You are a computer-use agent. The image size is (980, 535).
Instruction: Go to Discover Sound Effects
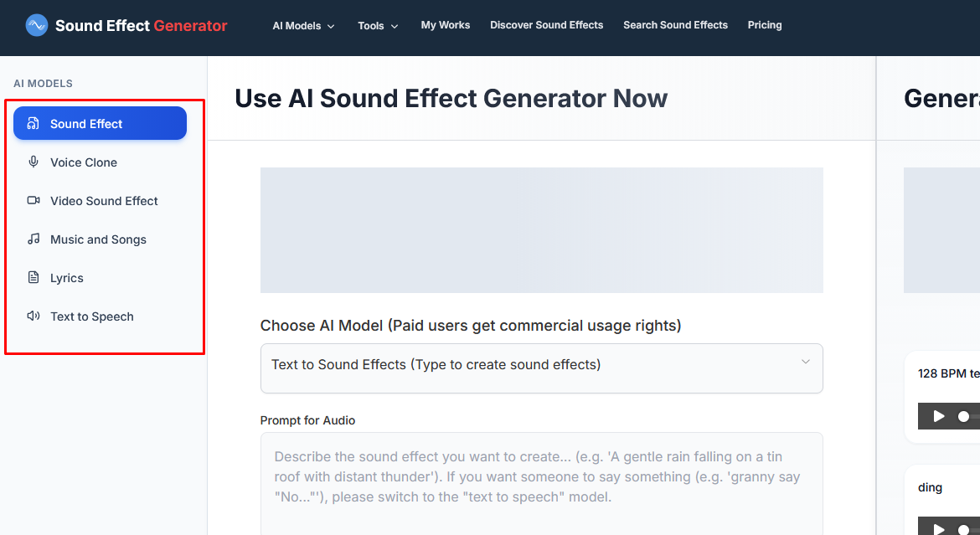click(546, 25)
